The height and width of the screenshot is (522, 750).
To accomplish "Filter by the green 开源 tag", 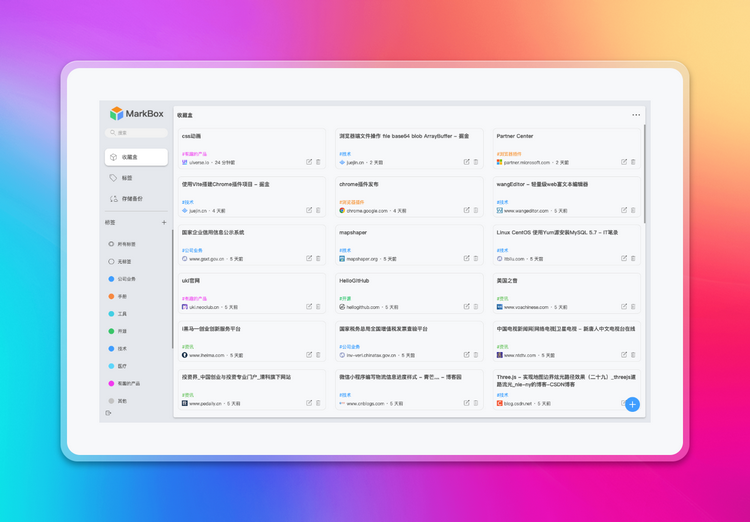I will (118, 331).
